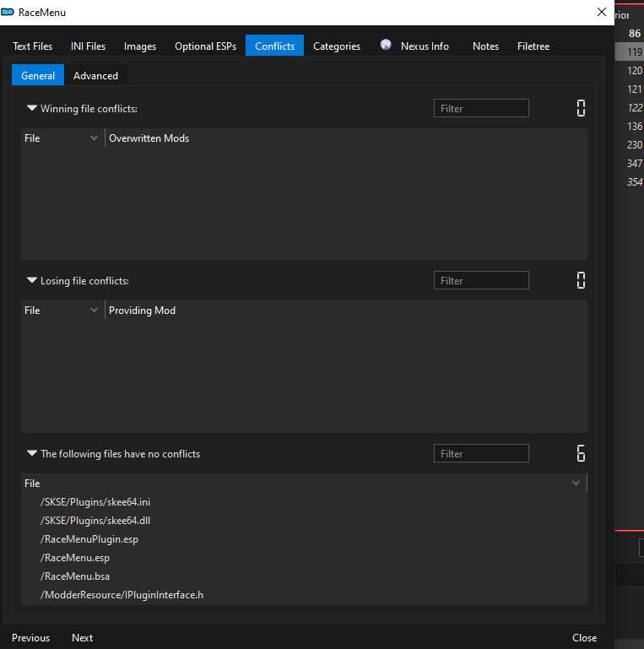
Task: Click the Close button at bottom
Action: tap(584, 638)
